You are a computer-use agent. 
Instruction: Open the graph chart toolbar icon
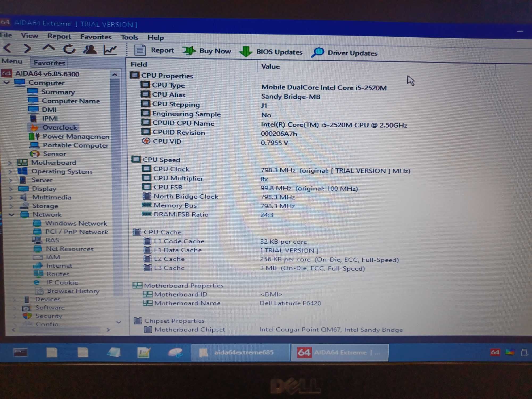click(110, 50)
